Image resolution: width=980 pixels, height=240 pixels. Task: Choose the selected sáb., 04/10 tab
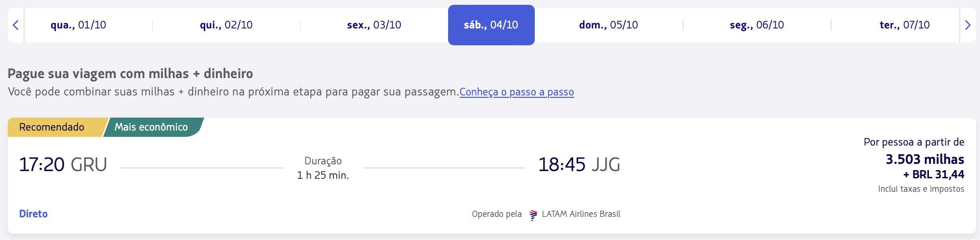(491, 25)
